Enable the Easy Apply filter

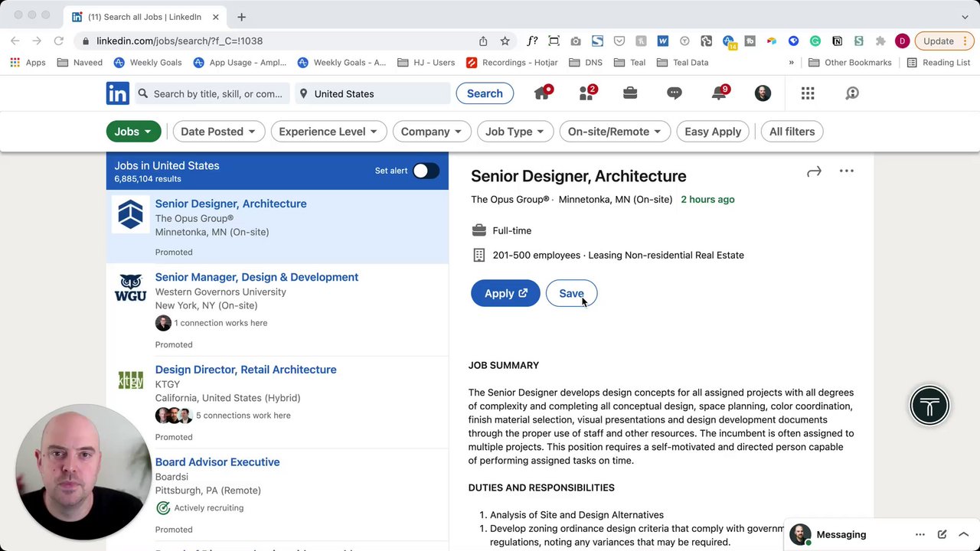pyautogui.click(x=713, y=132)
